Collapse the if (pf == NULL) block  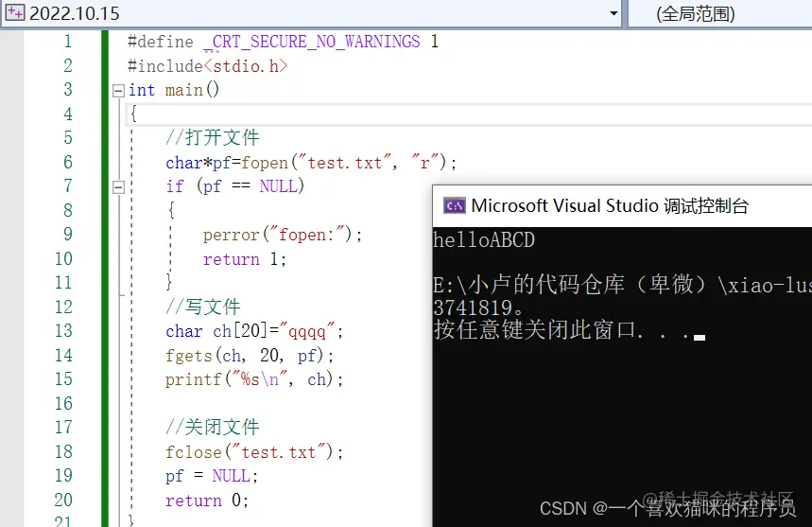click(118, 187)
